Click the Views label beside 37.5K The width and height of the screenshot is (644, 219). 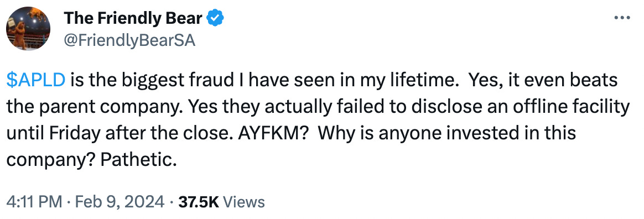click(245, 202)
